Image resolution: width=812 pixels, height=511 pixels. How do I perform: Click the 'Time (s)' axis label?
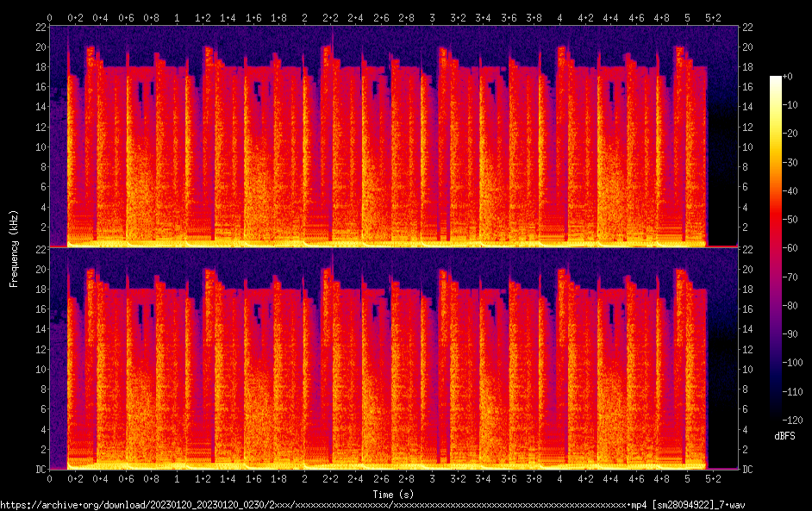click(x=391, y=494)
